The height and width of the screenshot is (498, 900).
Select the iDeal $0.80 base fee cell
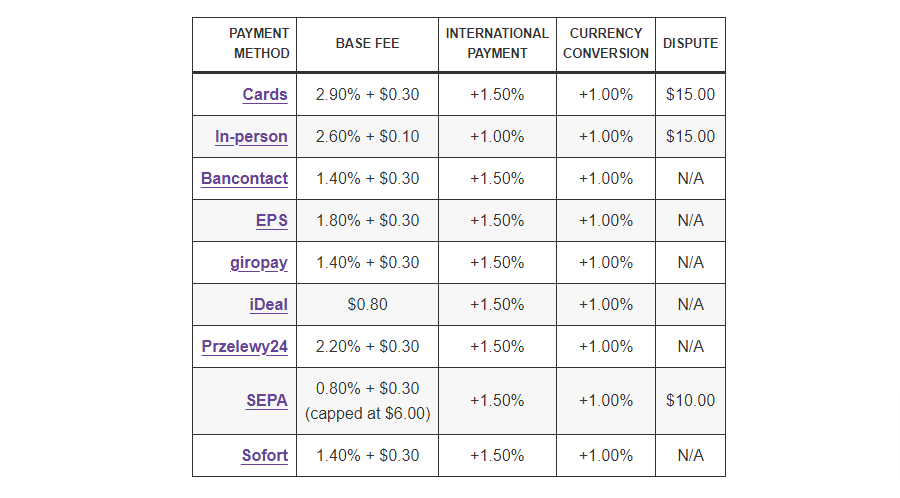click(x=367, y=305)
